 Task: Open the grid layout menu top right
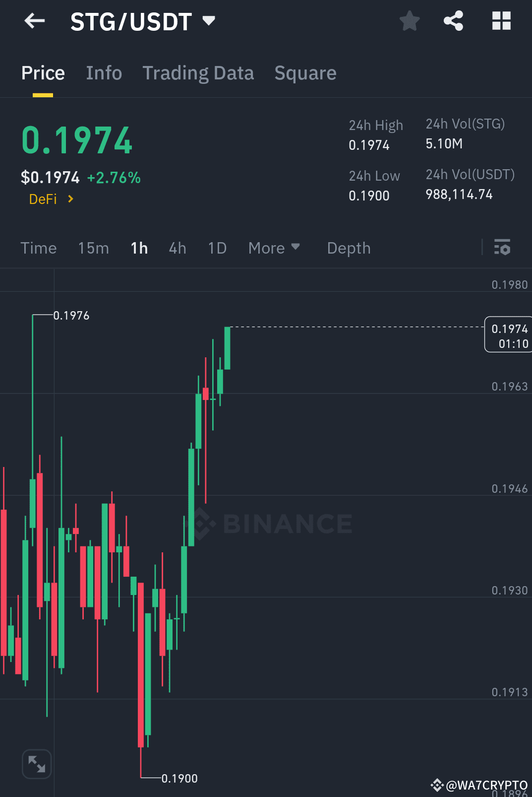(x=501, y=21)
